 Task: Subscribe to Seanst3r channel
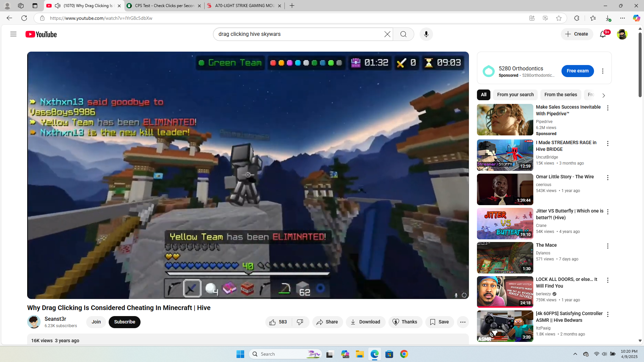tap(124, 322)
